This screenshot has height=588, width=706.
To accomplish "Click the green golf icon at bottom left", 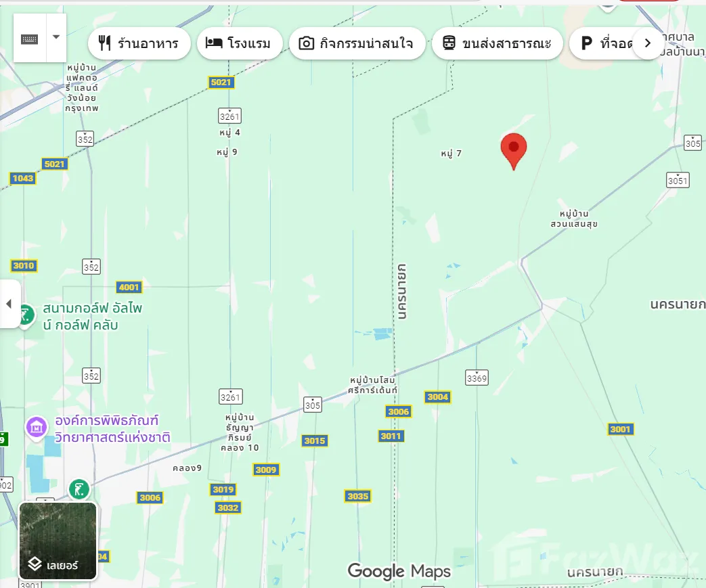I will tap(79, 489).
